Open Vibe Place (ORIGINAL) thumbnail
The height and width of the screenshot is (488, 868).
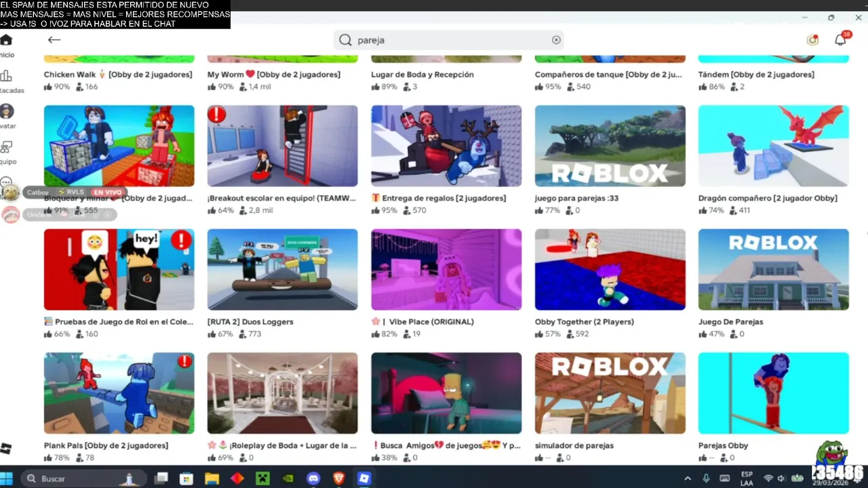446,269
